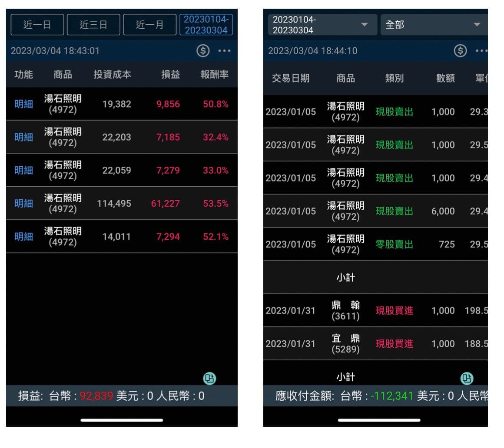Viewport: 504px width, 448px height.
Task: Select the 33.0% return rate
Action: pyautogui.click(x=216, y=170)
